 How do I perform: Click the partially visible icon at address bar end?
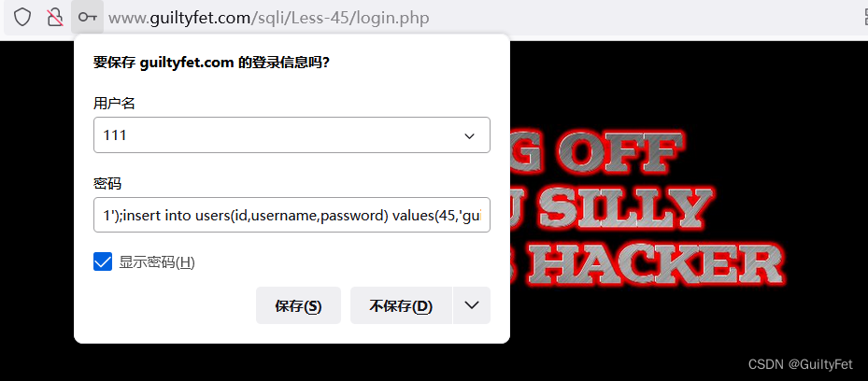pyautogui.click(x=864, y=18)
